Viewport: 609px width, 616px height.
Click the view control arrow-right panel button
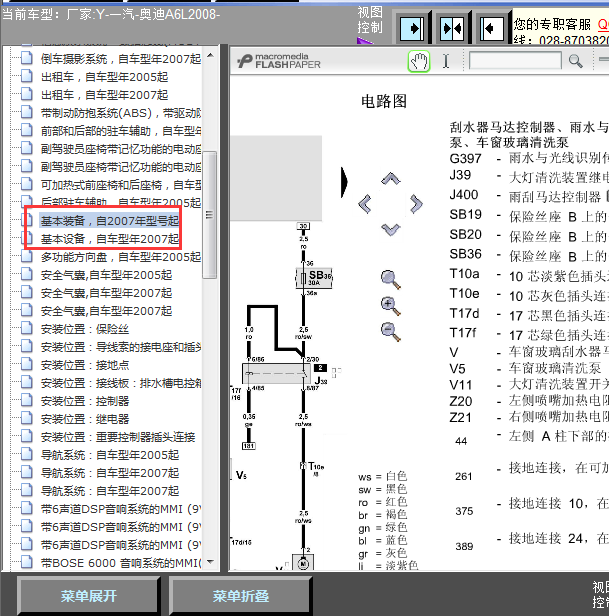click(x=412, y=28)
